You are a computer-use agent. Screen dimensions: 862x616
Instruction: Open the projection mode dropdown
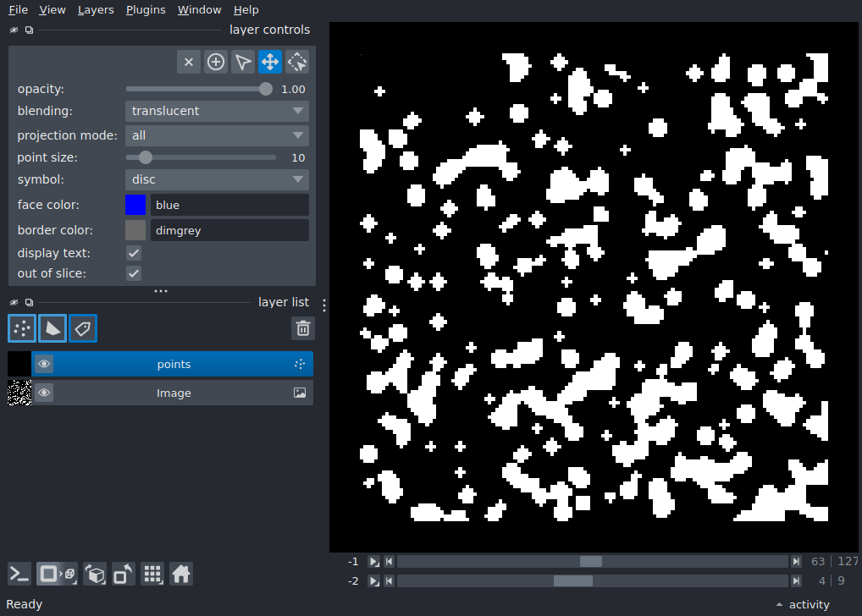pos(217,135)
